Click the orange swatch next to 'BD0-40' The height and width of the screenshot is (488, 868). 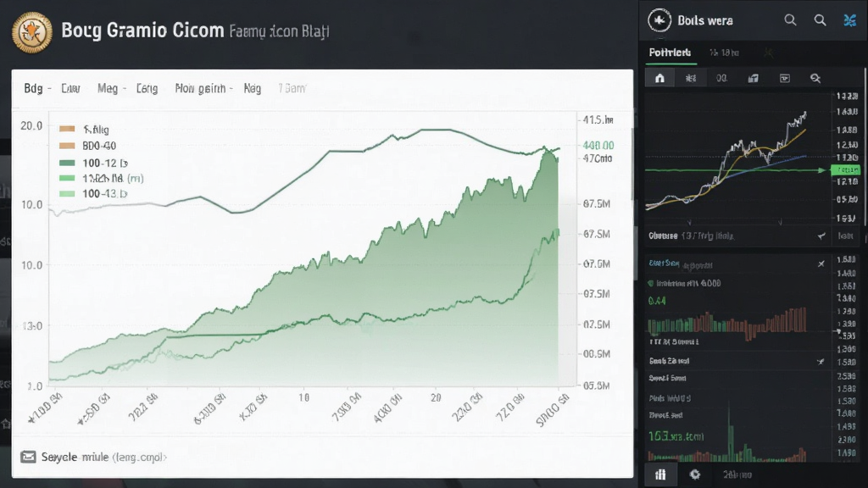pos(67,146)
